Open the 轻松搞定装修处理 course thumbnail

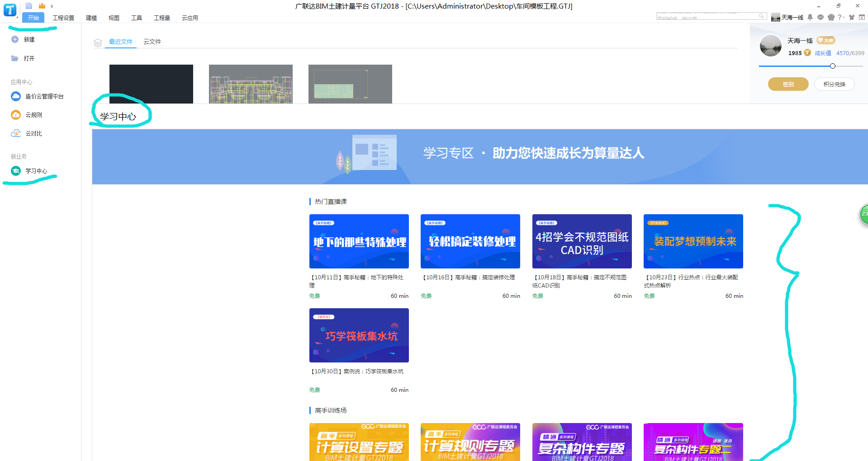pos(470,241)
